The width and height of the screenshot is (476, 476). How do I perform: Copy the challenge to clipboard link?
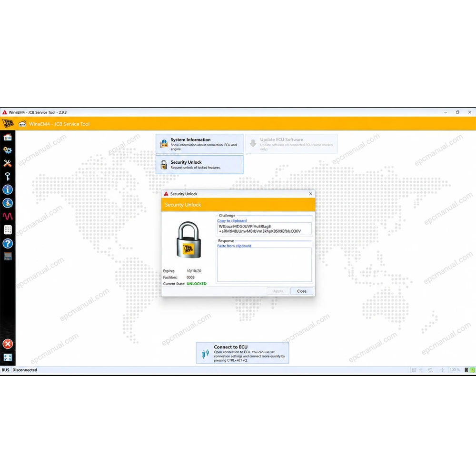click(232, 221)
